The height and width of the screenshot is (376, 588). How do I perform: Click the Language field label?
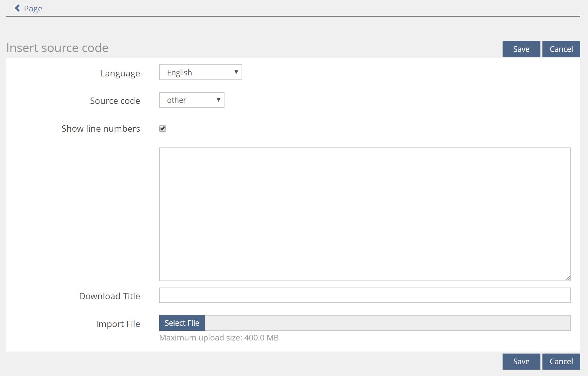pos(120,73)
